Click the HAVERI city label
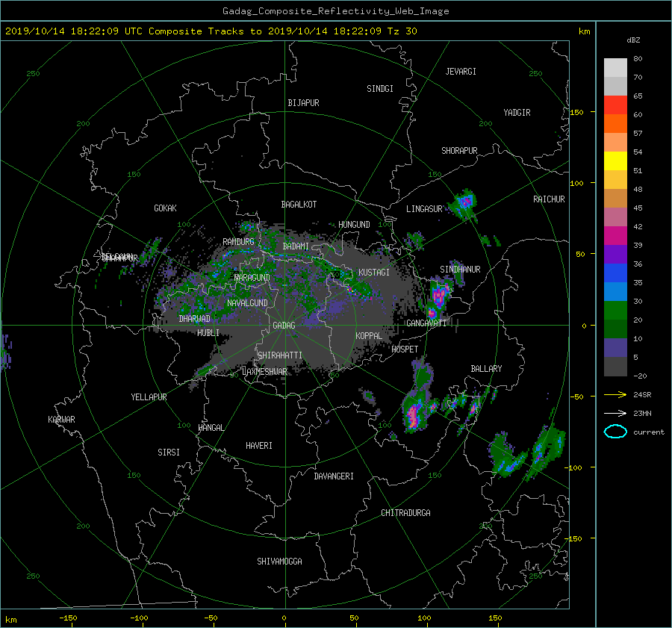Image resolution: width=672 pixels, height=628 pixels. pos(259,446)
